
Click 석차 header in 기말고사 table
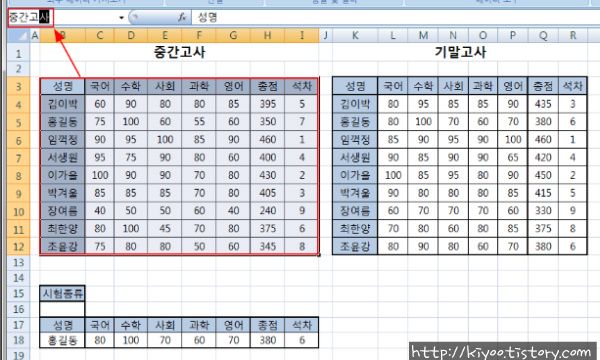(x=573, y=86)
